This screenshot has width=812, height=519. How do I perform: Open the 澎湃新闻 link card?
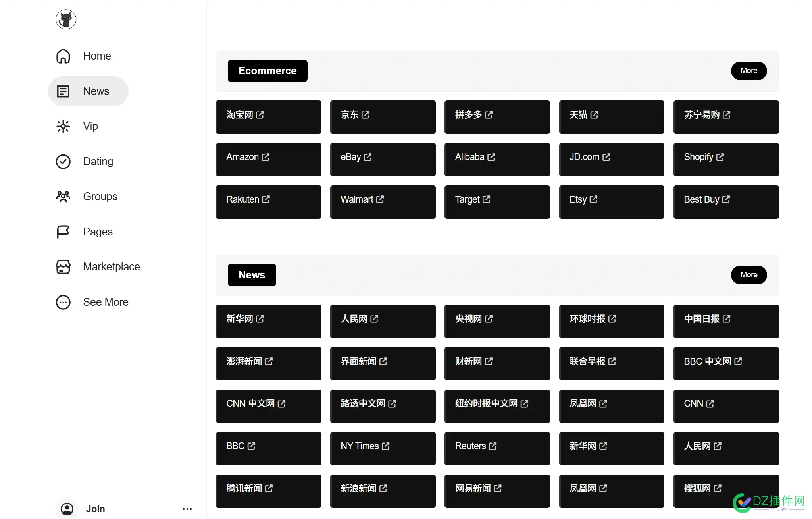[269, 364]
